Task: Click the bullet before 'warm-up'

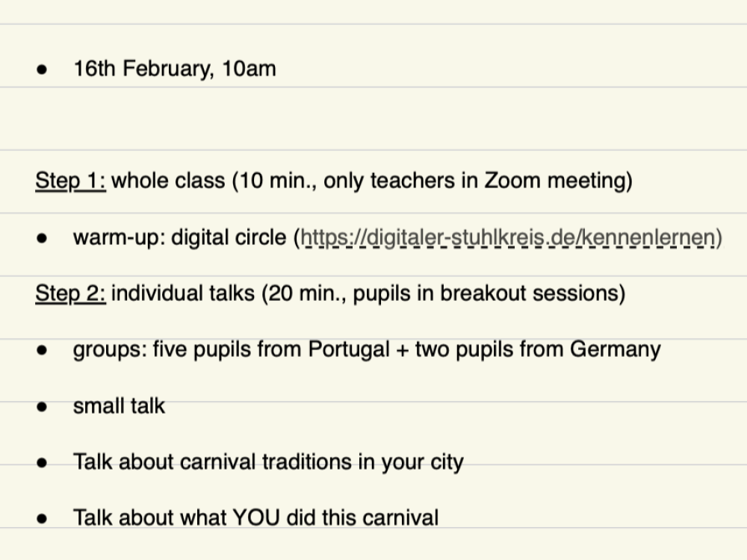Action: coord(42,238)
